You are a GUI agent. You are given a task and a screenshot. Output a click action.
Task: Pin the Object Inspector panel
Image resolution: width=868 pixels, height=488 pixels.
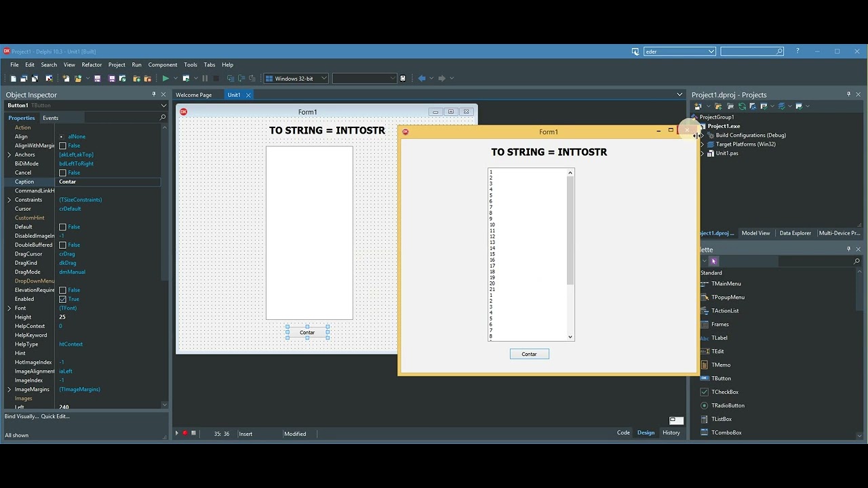[154, 95]
